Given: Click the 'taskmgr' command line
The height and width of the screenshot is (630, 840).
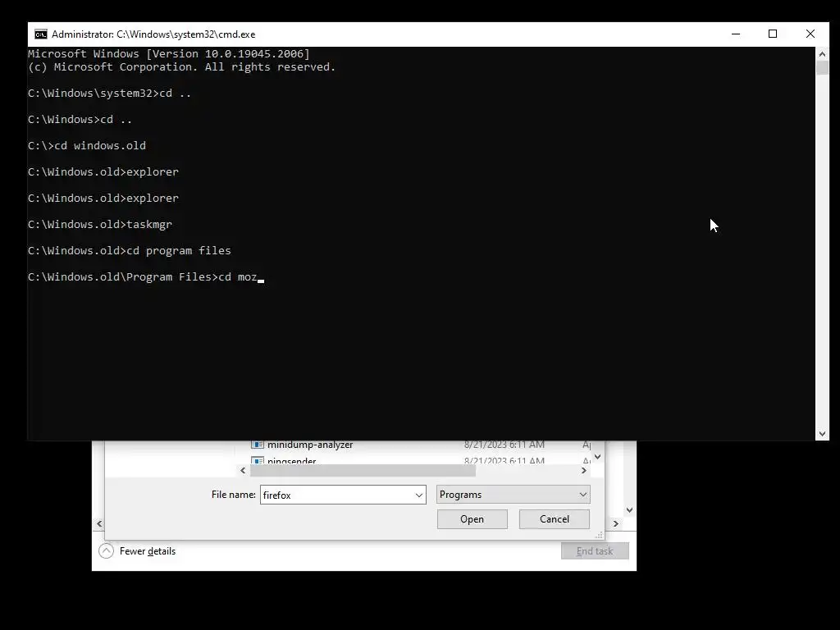Looking at the screenshot, I should (100, 225).
